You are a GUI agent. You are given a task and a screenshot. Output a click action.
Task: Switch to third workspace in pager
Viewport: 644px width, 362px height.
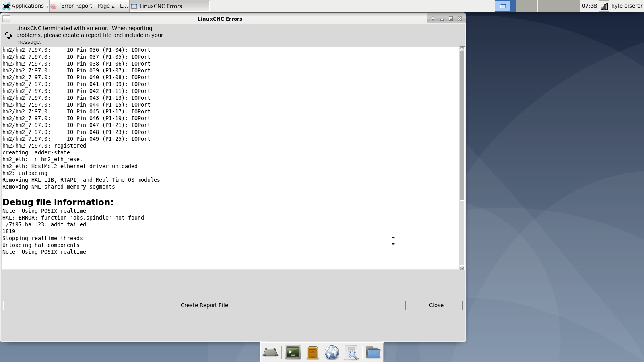point(548,6)
